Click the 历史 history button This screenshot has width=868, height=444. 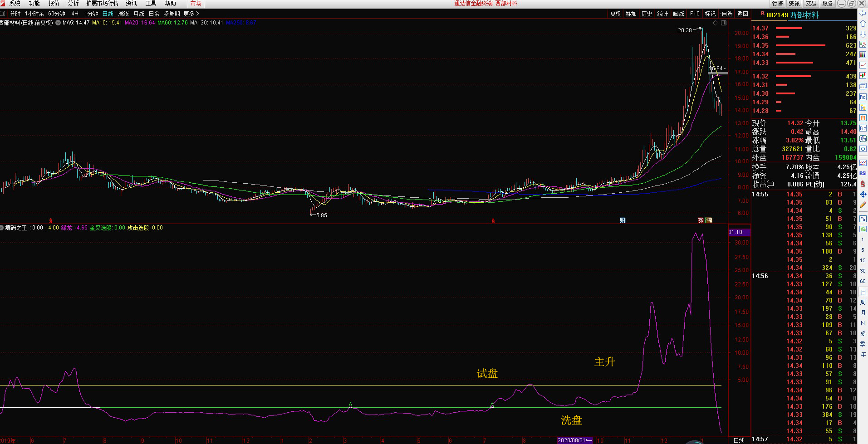pos(647,14)
